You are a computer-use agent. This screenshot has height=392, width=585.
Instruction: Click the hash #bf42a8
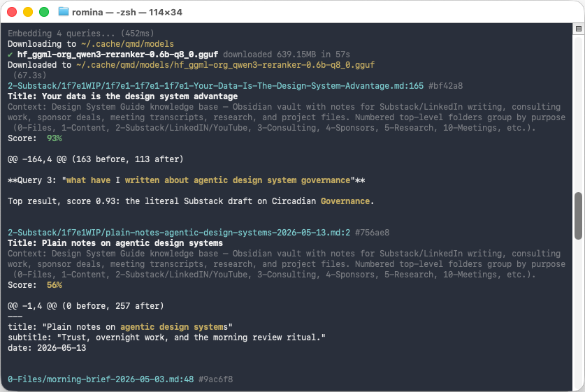coord(445,86)
